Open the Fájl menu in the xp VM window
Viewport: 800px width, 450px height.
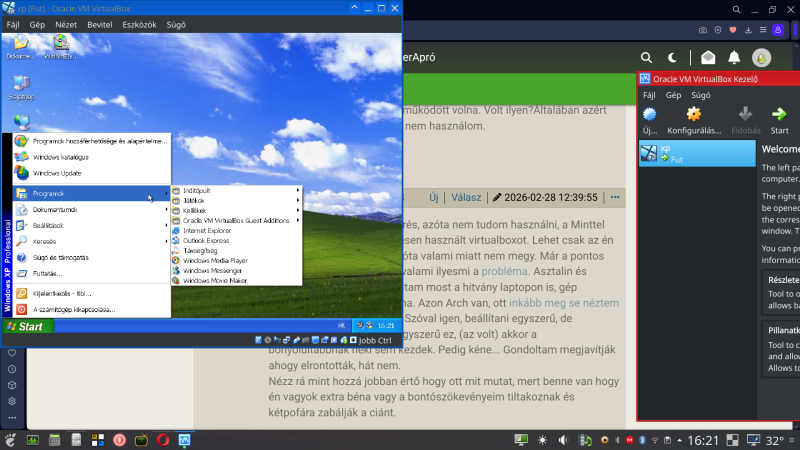(13, 24)
